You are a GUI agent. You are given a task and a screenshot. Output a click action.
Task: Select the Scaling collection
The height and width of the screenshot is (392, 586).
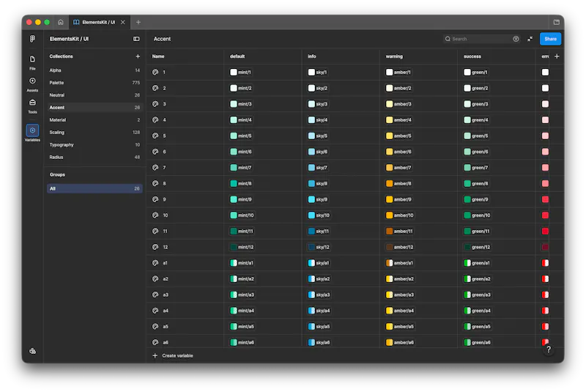tap(94, 133)
